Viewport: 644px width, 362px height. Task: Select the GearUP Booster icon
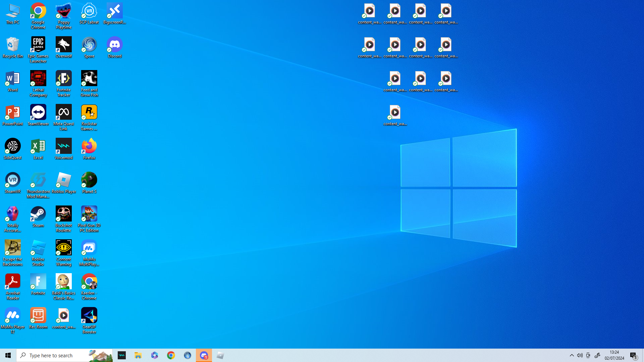(x=89, y=320)
